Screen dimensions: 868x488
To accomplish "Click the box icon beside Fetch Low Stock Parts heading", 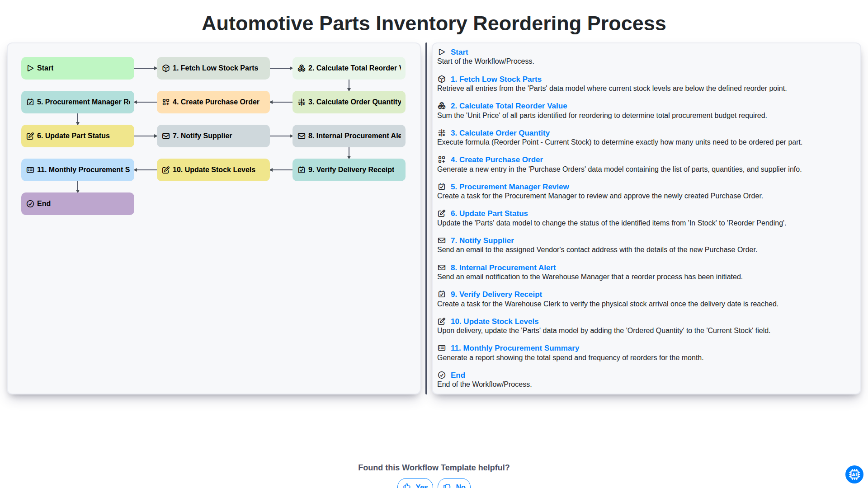I will click(442, 79).
